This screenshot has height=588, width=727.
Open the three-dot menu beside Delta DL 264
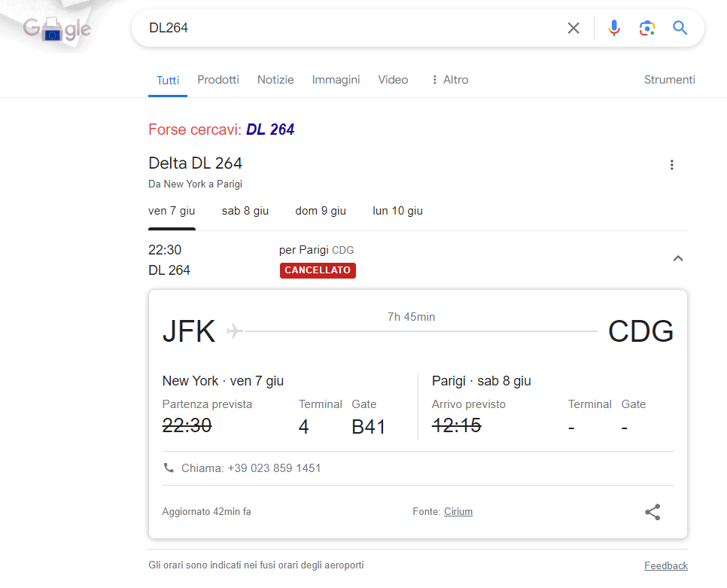click(x=672, y=164)
